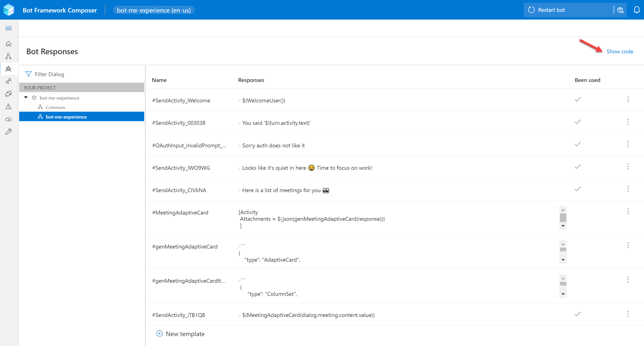This screenshot has height=346, width=644.
Task: Open more options for OAuthInput_InvalidPrompt row
Action: coord(628,144)
